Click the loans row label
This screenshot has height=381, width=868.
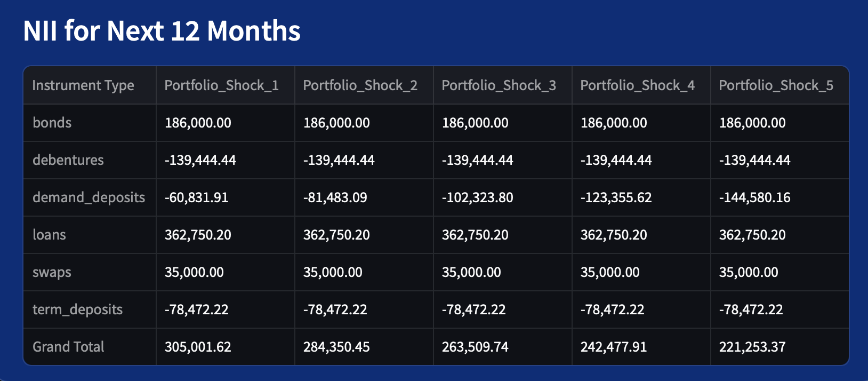coord(49,235)
